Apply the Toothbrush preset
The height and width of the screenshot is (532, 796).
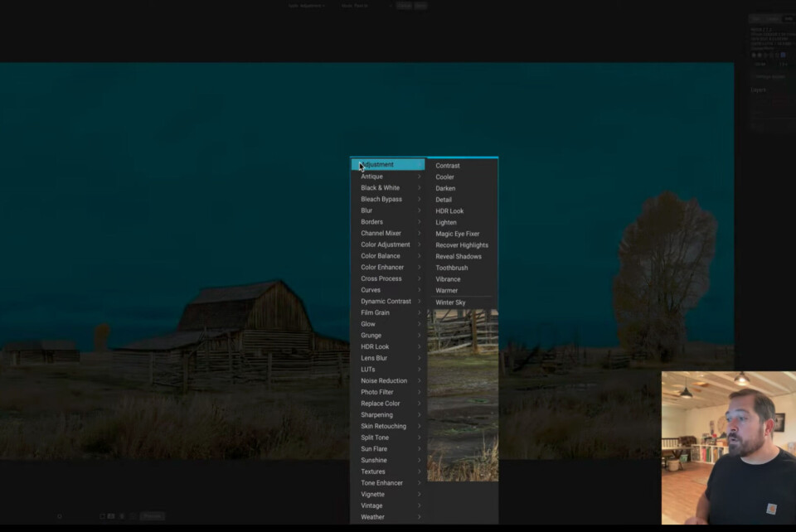click(452, 268)
